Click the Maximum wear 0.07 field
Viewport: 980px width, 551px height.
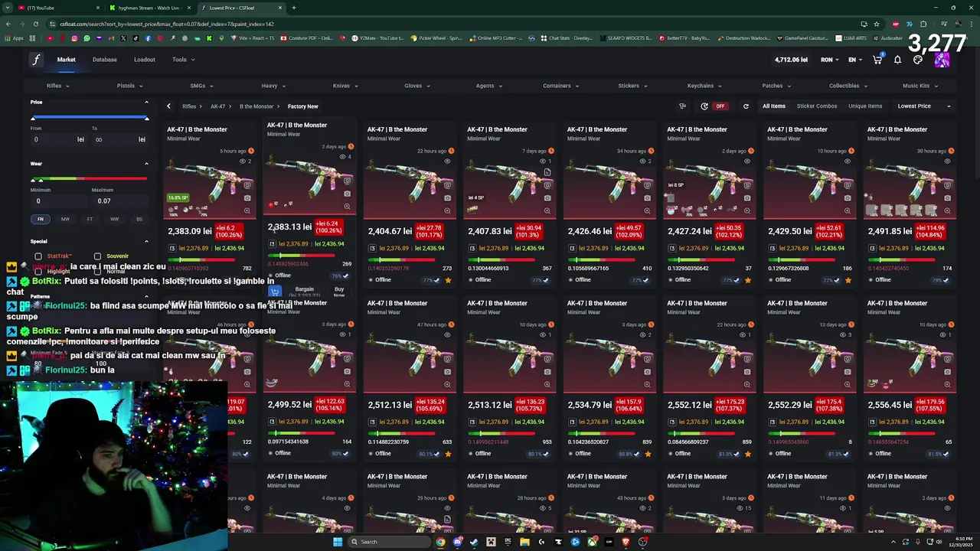[x=119, y=201]
